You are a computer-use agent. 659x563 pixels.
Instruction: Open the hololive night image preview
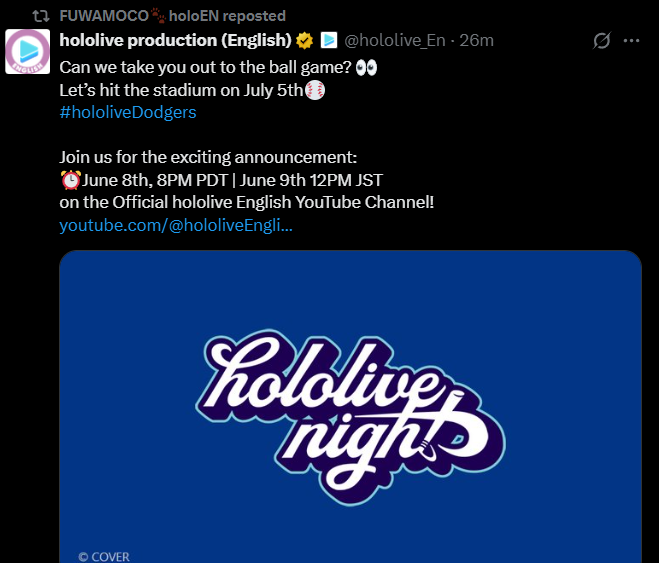click(x=350, y=400)
